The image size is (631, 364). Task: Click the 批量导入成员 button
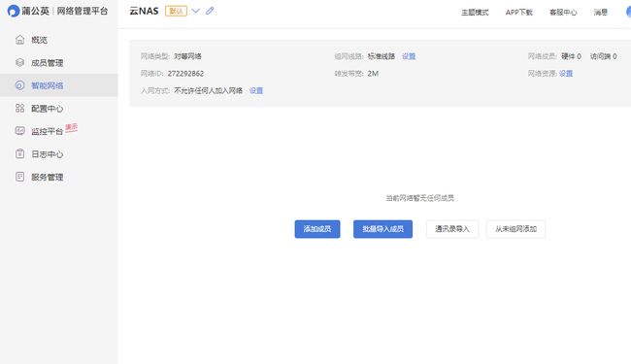pos(382,229)
